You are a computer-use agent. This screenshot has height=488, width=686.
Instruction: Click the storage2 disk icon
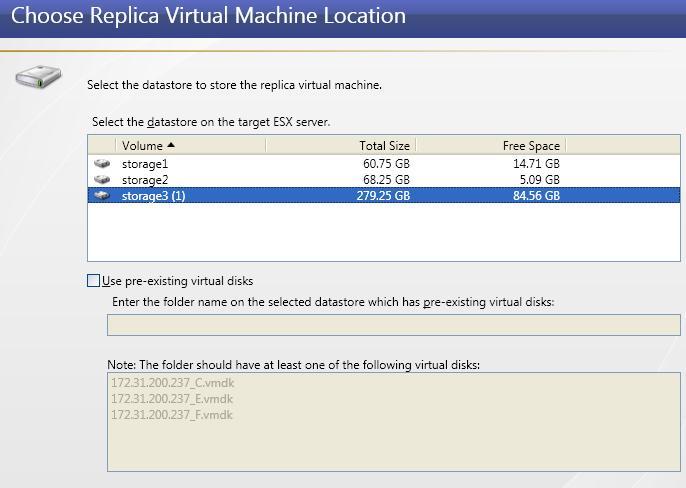(x=102, y=179)
